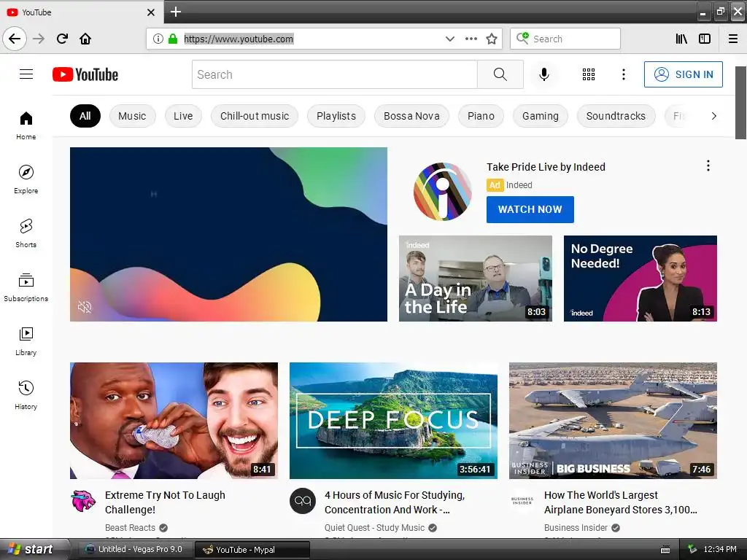Click the browser forward arrow

click(x=39, y=39)
